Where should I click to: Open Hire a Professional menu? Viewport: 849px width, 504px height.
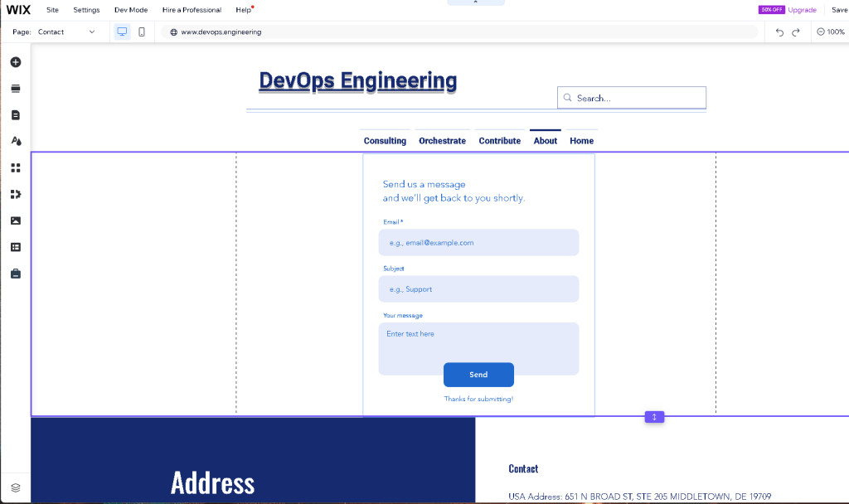(x=192, y=10)
